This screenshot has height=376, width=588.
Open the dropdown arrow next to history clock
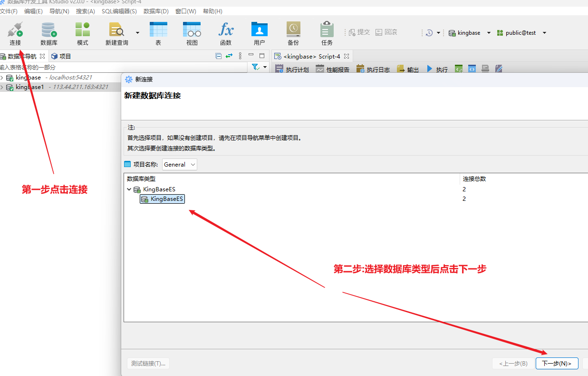tap(438, 33)
